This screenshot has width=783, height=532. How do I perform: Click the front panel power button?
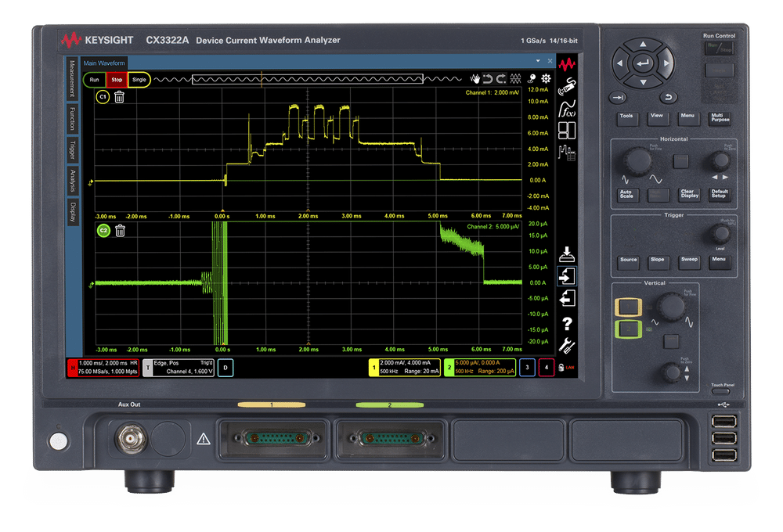tap(59, 440)
